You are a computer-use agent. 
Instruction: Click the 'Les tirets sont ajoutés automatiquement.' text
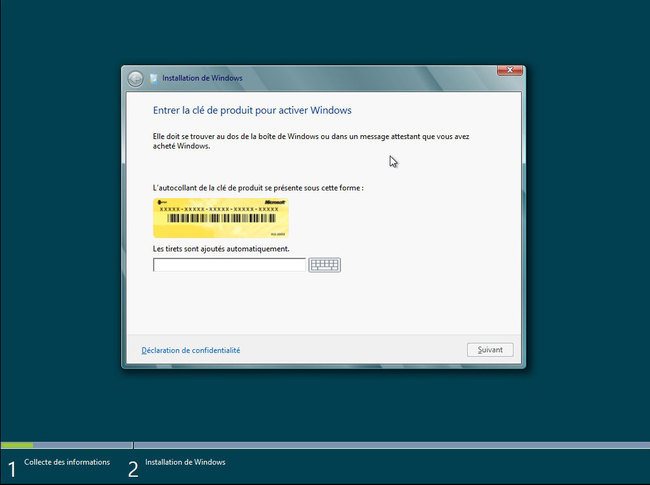click(221, 249)
